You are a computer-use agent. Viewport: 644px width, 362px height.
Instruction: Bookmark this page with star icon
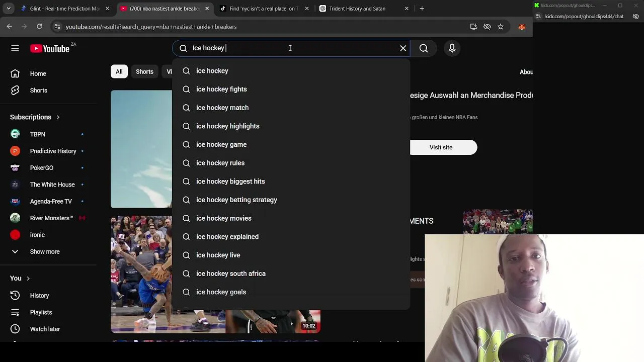pyautogui.click(x=501, y=27)
